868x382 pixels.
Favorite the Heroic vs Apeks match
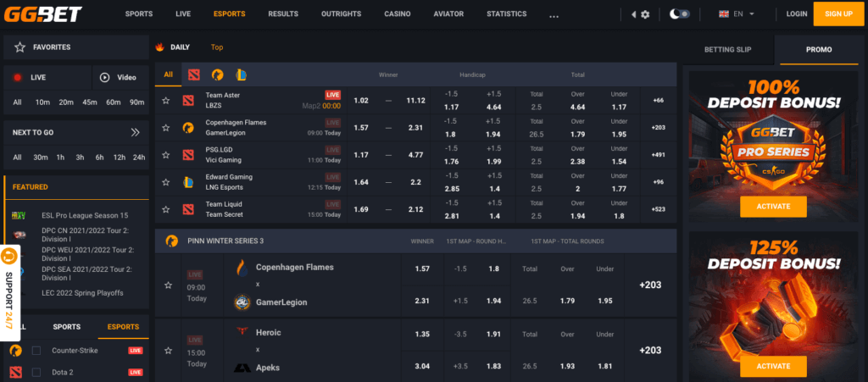pyautogui.click(x=169, y=351)
